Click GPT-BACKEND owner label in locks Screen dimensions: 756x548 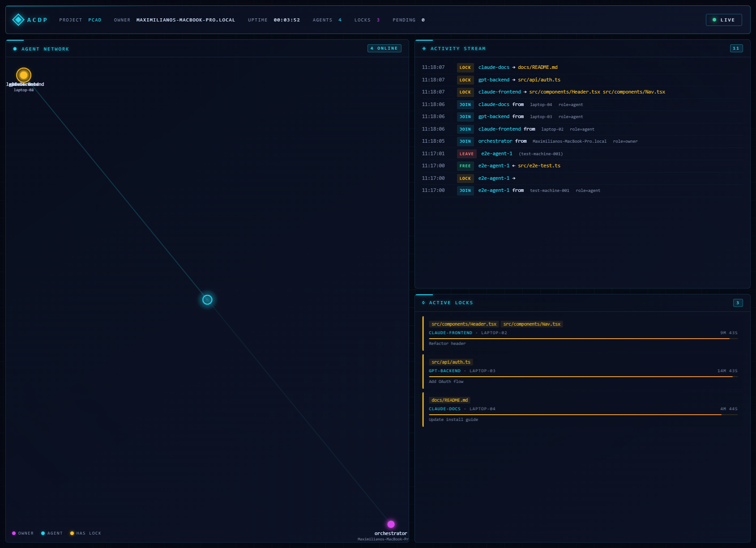tap(444, 371)
